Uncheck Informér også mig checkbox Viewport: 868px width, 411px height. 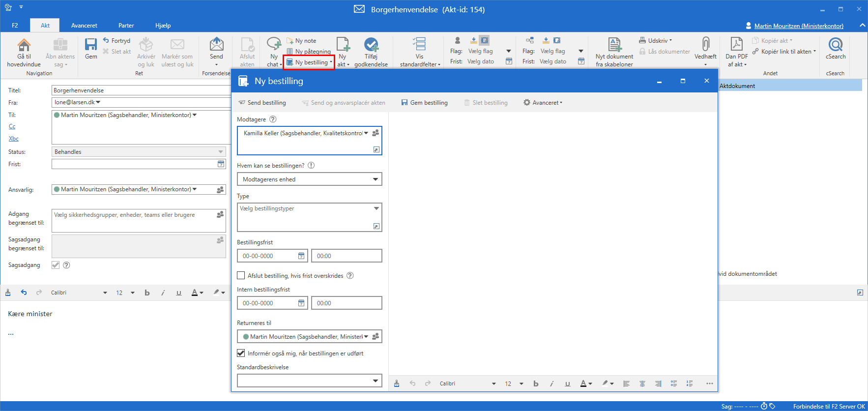tap(241, 353)
